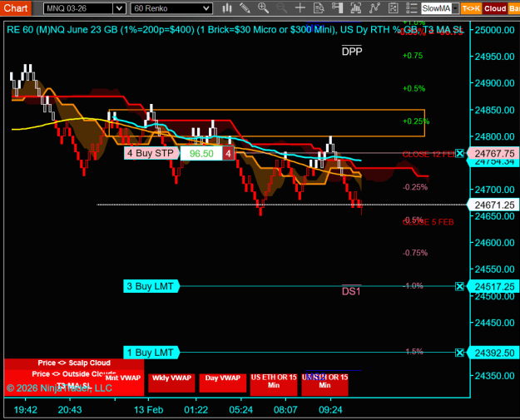Click the 24671.25 current price marker

(493, 205)
